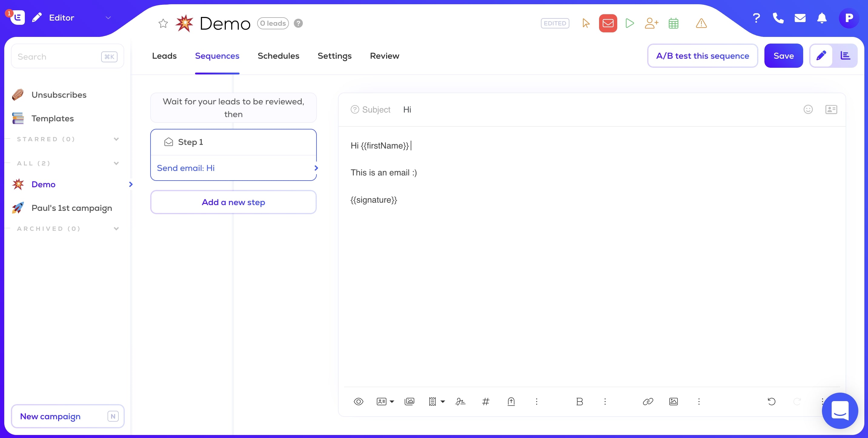Expand the STARRED campaigns section

click(116, 139)
